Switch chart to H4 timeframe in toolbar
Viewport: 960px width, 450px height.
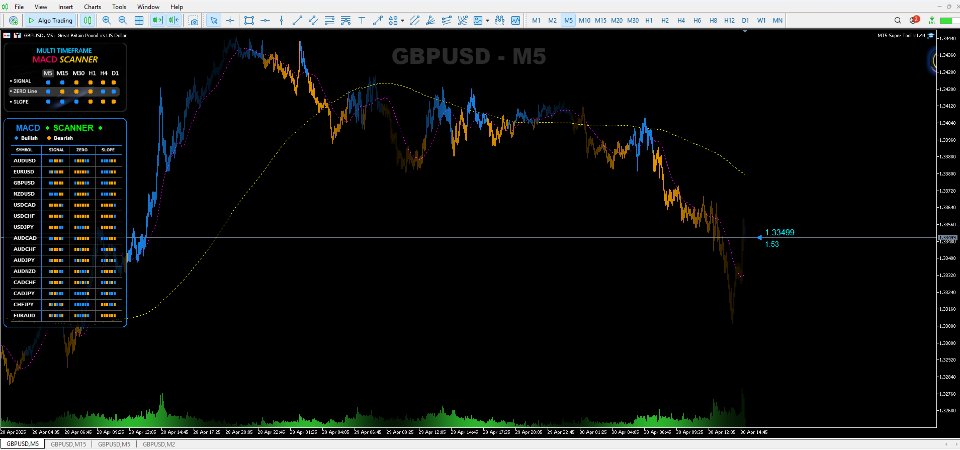pos(681,20)
